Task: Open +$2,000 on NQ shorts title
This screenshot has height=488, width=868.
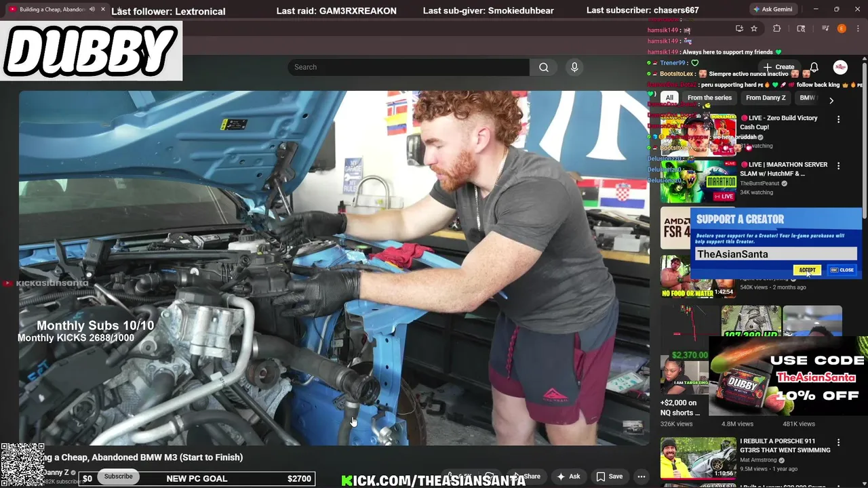Action: click(680, 407)
